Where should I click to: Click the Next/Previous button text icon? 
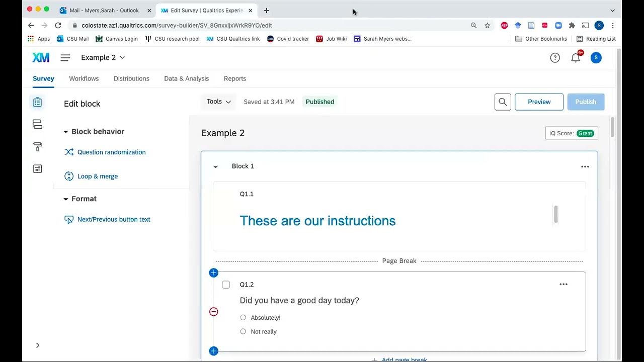click(x=69, y=219)
